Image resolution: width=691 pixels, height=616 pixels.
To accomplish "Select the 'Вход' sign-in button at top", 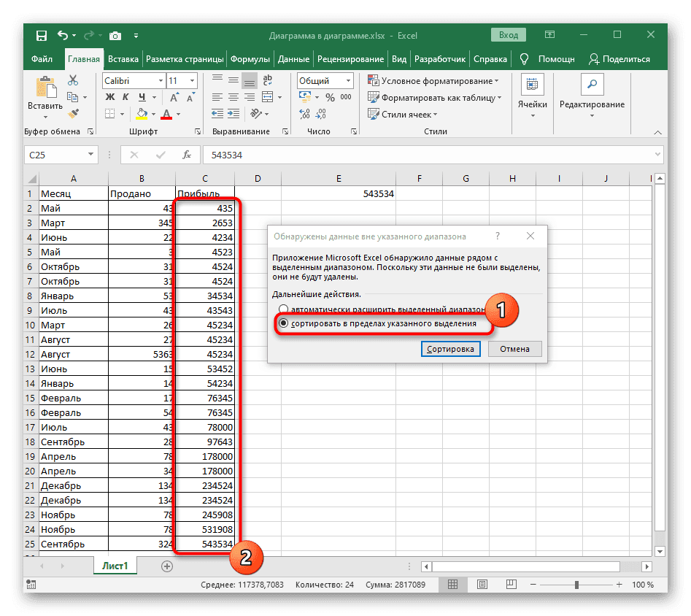I will click(x=508, y=34).
